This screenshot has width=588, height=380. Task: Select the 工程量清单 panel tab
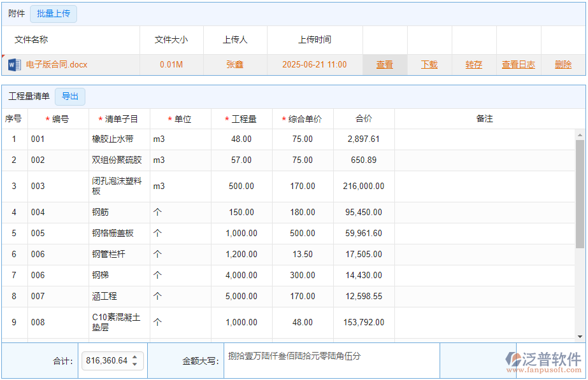(x=30, y=97)
